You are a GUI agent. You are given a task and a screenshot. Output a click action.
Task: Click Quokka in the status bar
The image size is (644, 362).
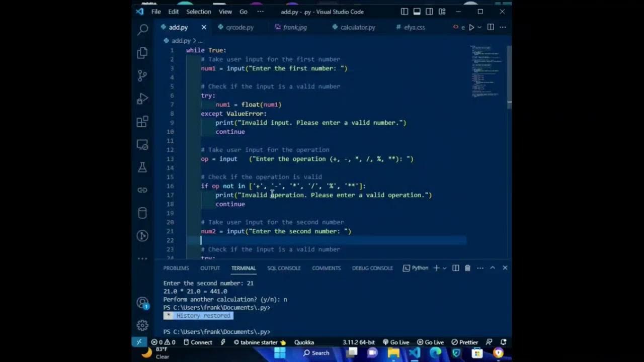click(x=304, y=342)
